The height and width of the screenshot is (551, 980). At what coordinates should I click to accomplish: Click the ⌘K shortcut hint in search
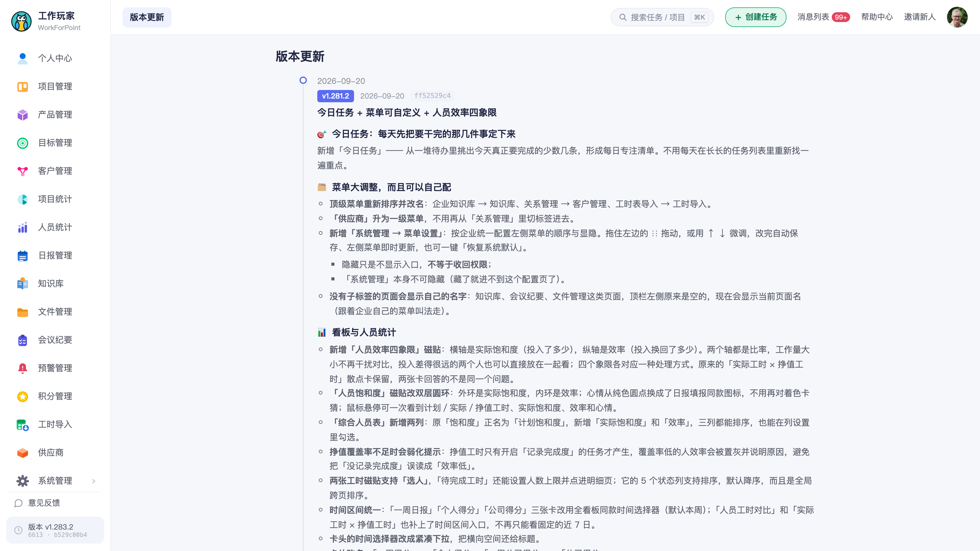(699, 17)
